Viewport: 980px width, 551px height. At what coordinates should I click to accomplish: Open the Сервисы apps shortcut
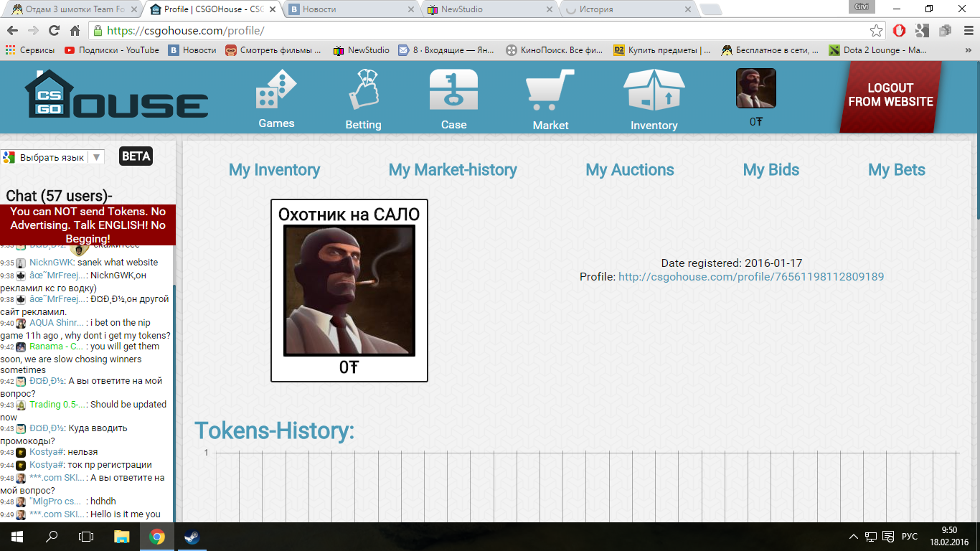30,50
